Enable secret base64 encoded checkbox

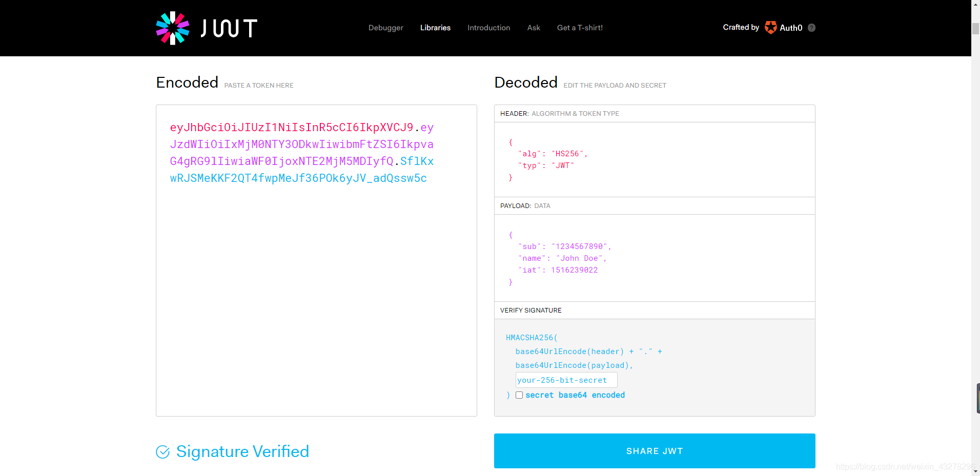click(519, 395)
